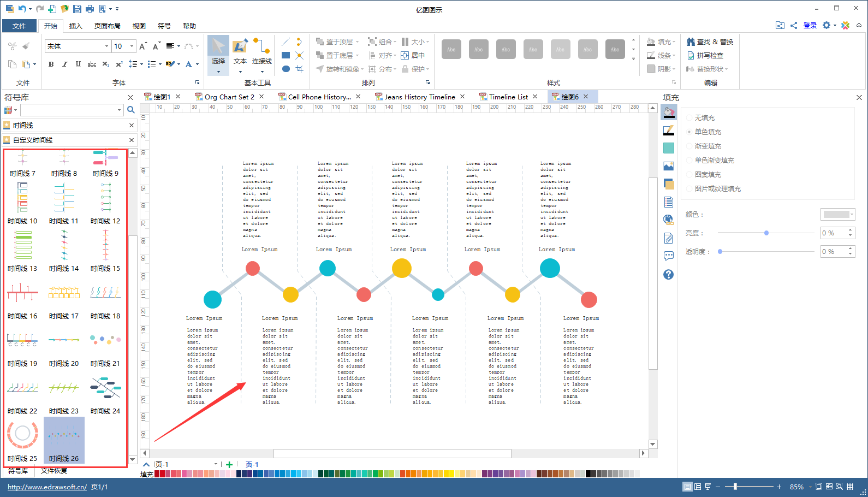The width and height of the screenshot is (868, 497).
Task: Select the 时间线 13 thumbnail
Action: coord(22,251)
